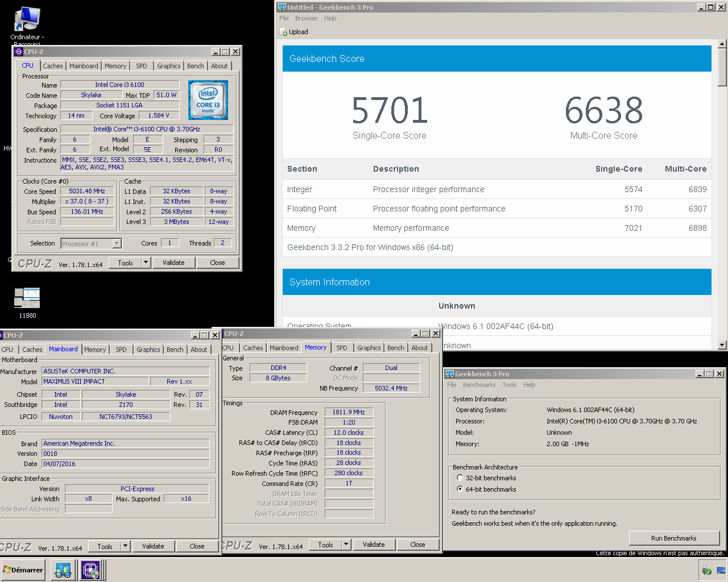Open Tools dropdown arrow in Mainboard CPU-Z window

[x=125, y=546]
